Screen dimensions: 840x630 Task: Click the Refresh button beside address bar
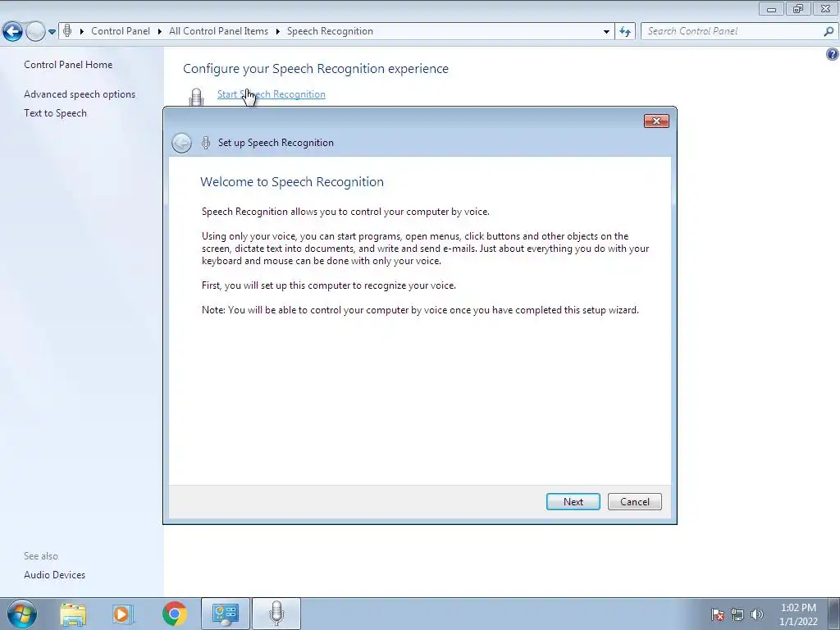624,32
